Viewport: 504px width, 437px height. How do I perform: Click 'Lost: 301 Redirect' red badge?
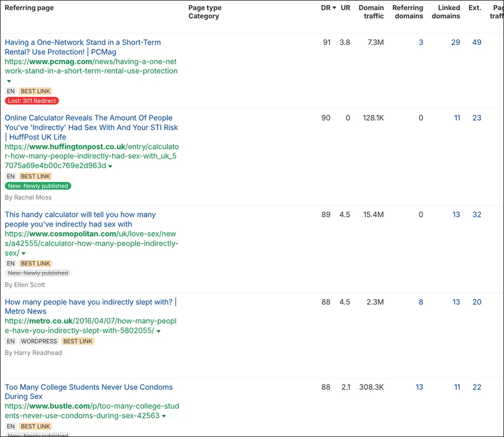[x=32, y=101]
